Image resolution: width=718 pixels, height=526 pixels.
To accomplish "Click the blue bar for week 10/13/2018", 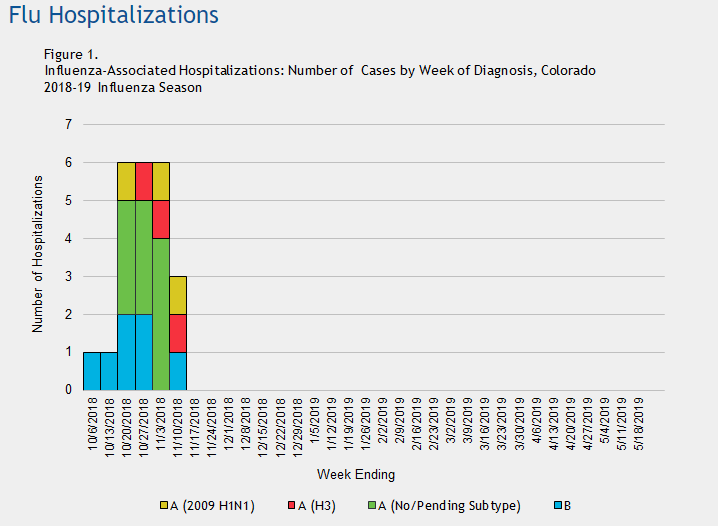I will tap(109, 371).
